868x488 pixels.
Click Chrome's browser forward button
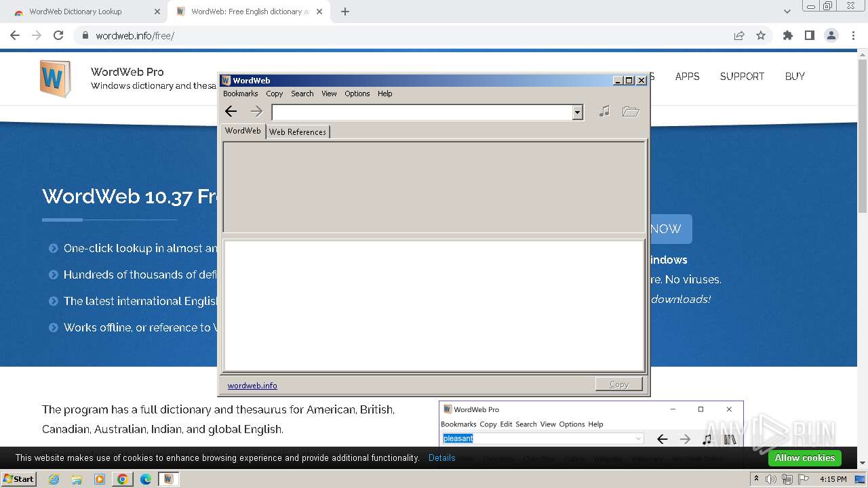(x=37, y=35)
